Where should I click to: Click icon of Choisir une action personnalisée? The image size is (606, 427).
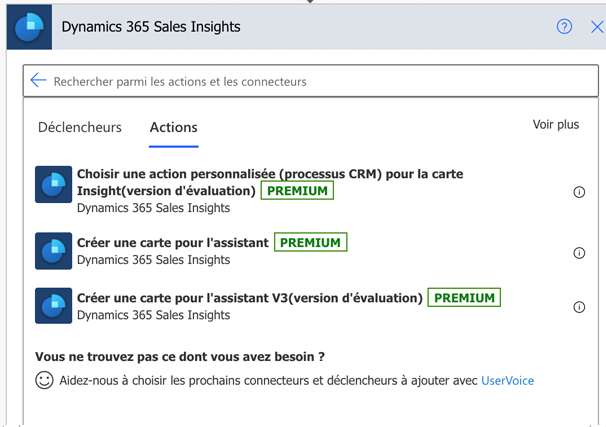[x=53, y=184]
